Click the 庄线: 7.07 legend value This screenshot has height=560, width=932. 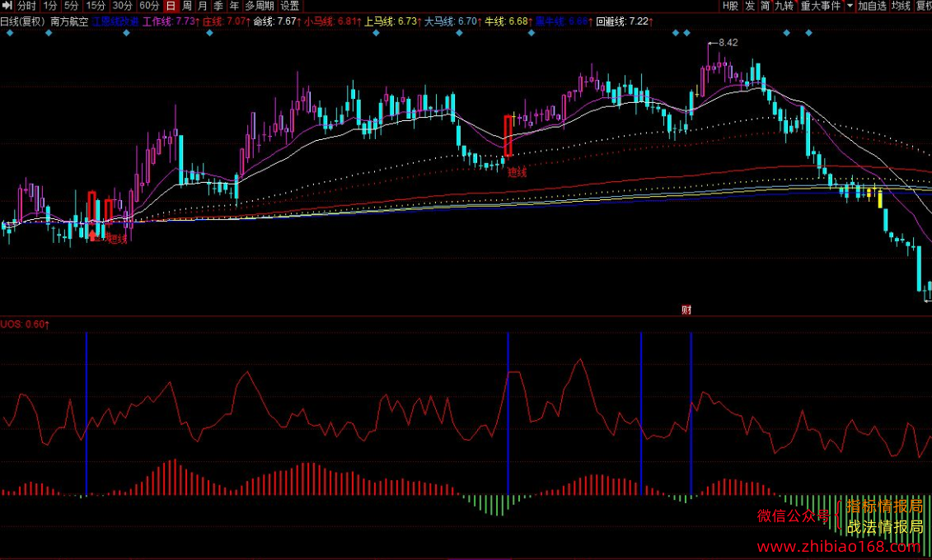click(226, 21)
